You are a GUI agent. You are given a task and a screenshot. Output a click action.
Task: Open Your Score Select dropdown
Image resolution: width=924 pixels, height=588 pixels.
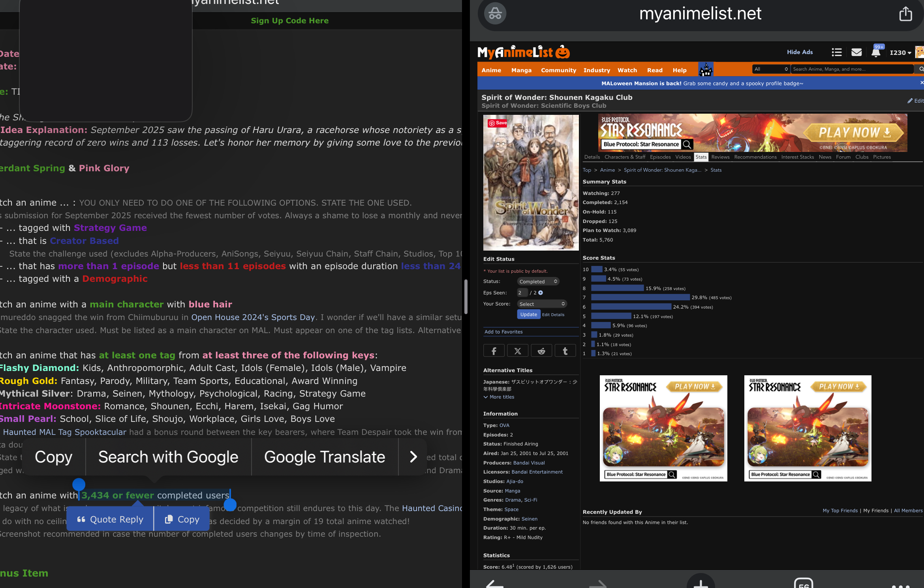(542, 304)
